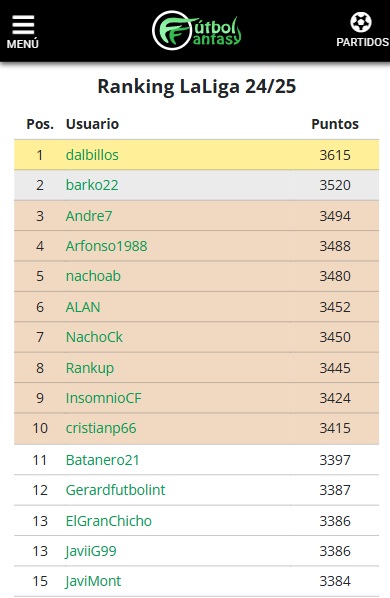This screenshot has height=598, width=390.
Task: Open dalbillos user profile link
Action: point(92,155)
